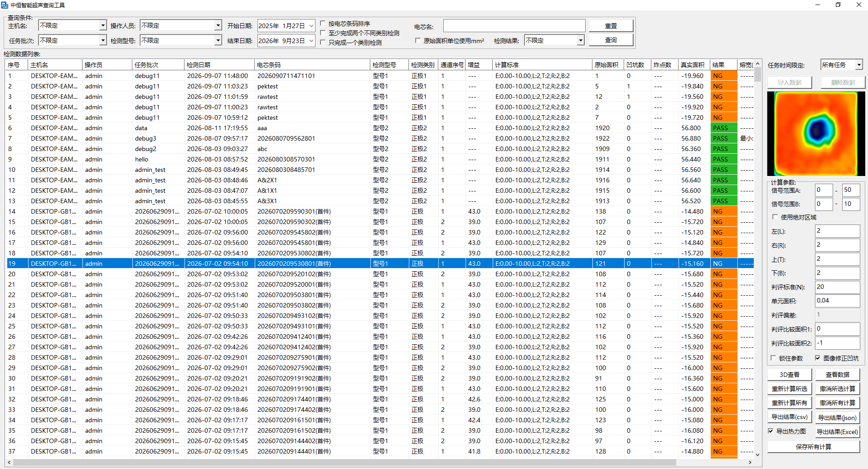Screen dimensions: 868x469
Task: Toggle 原始面积单位使用mm² checkbox
Action: 418,41
